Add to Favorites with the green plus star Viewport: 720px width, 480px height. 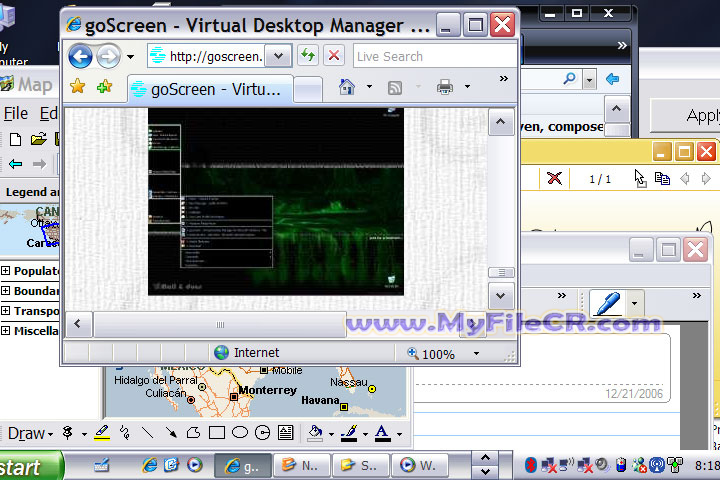tap(105, 86)
